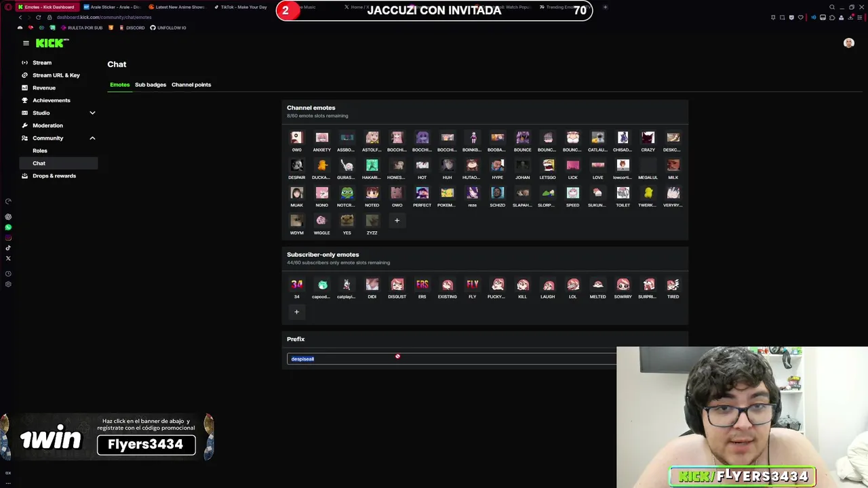Image resolution: width=868 pixels, height=488 pixels.
Task: Switch to the Channel points tab
Action: tap(191, 85)
